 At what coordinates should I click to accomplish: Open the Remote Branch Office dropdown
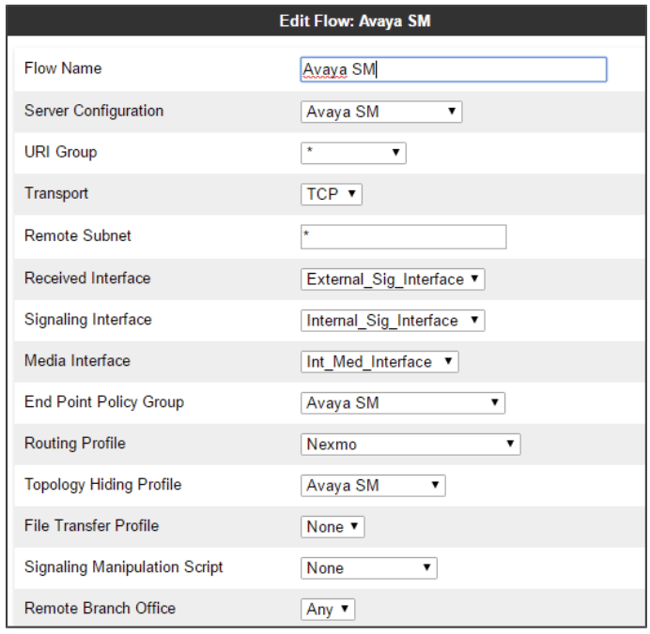pyautogui.click(x=328, y=609)
